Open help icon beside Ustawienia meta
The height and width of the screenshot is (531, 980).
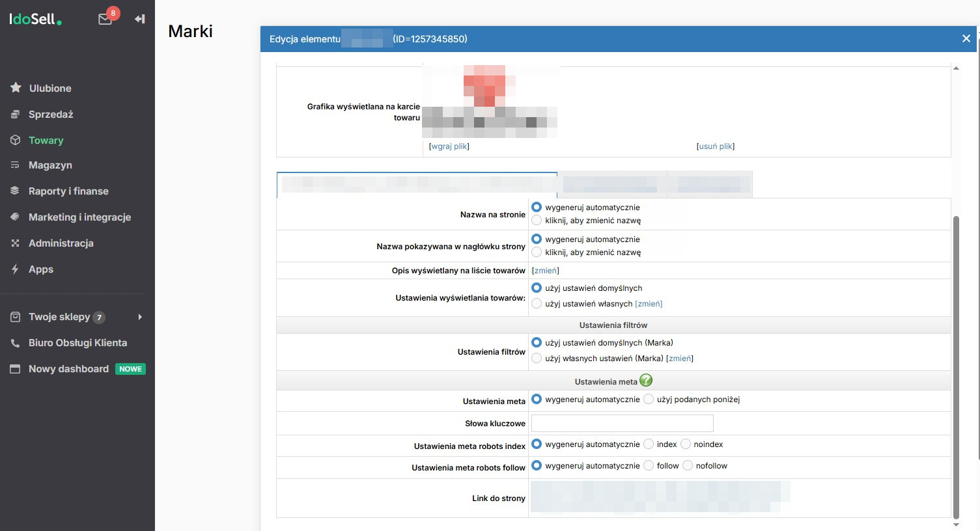coord(646,381)
